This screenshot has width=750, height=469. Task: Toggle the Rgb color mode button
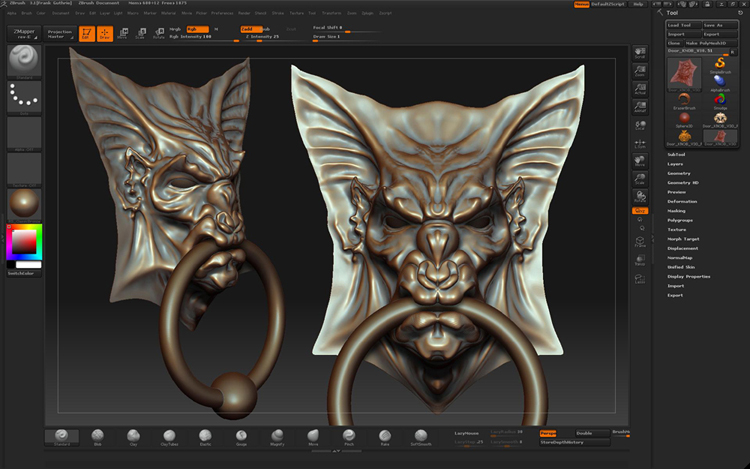[197, 29]
